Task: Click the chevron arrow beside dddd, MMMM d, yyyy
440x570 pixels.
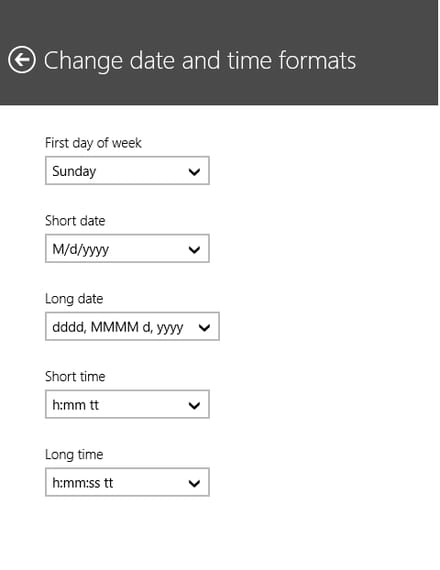Action: tap(204, 328)
